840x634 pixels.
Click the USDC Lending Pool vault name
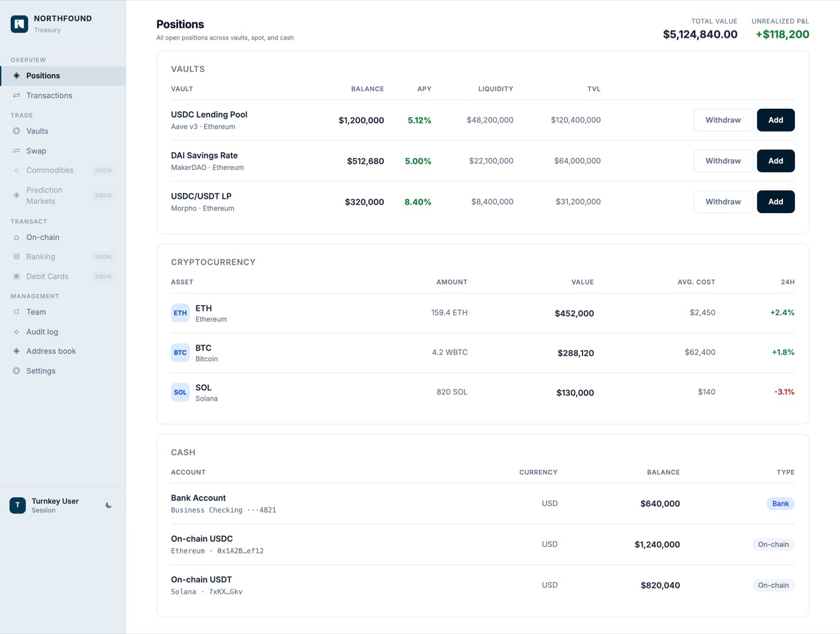[x=209, y=115]
